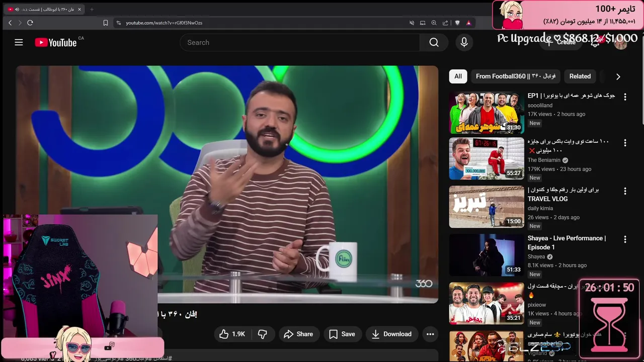
Task: Open Shayea 51:33 video thumbnail
Action: (x=487, y=255)
